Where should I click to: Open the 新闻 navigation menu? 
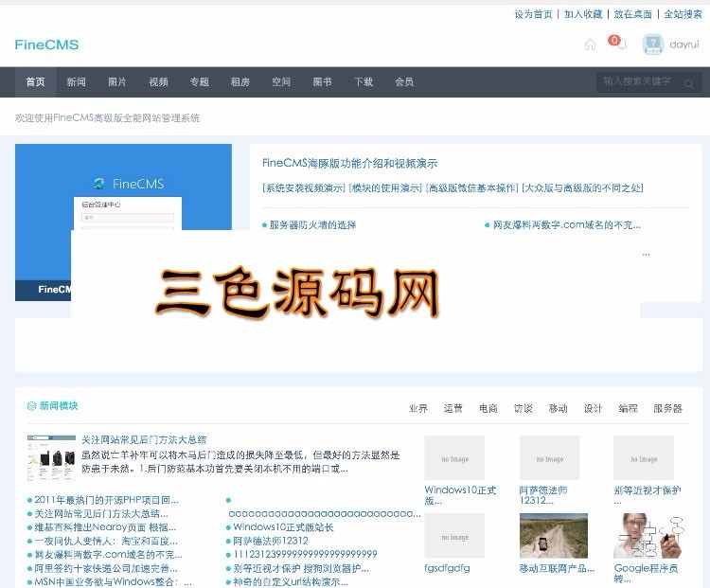(76, 82)
